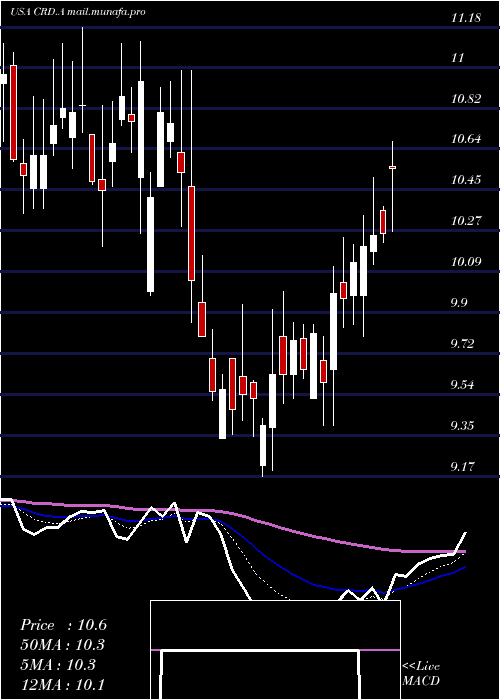The width and height of the screenshot is (500, 700).
Task: Click the '<<Live MACD' label
Action: (x=421, y=673)
